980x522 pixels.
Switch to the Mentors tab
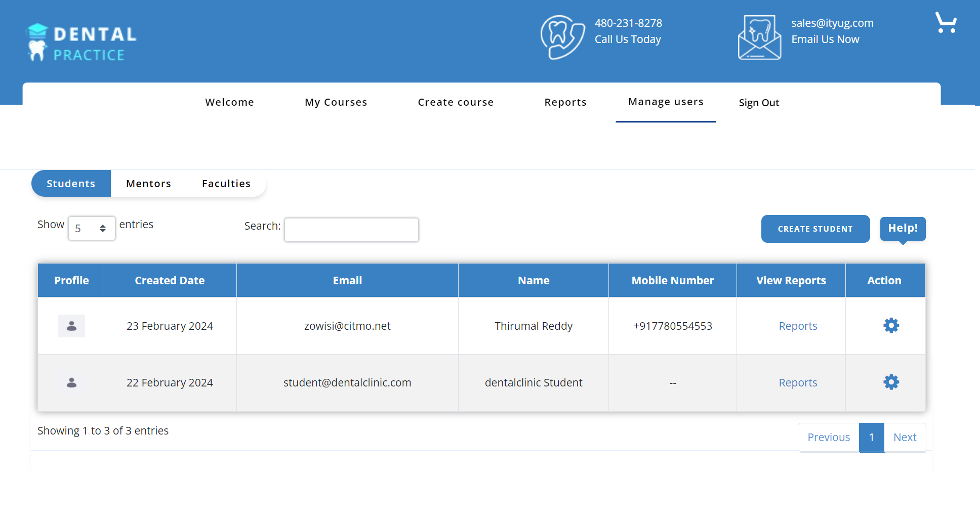(148, 184)
